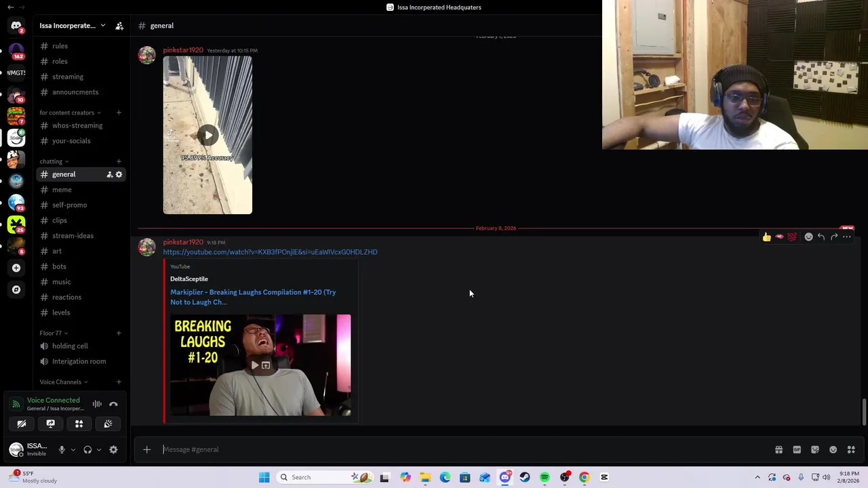The image size is (868, 488).
Task: Reply to the message with arrow icon
Action: point(821,237)
